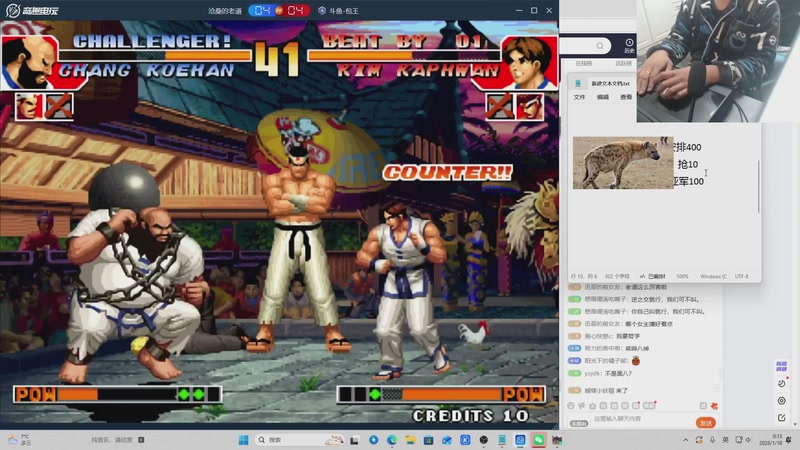
Task: Click the notification bell in system tray
Action: tap(789, 440)
